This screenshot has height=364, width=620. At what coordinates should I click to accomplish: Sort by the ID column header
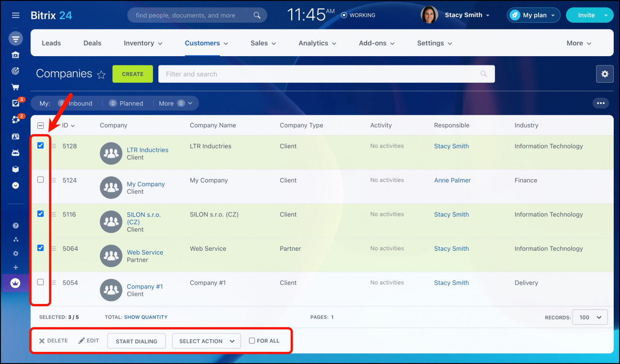(68, 125)
